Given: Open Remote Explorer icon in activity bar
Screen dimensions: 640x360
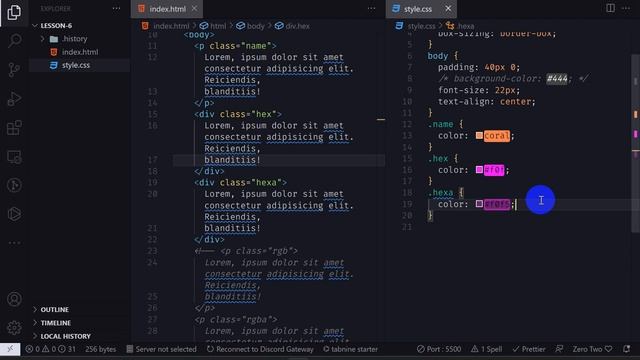Looking at the screenshot, I should (14, 157).
